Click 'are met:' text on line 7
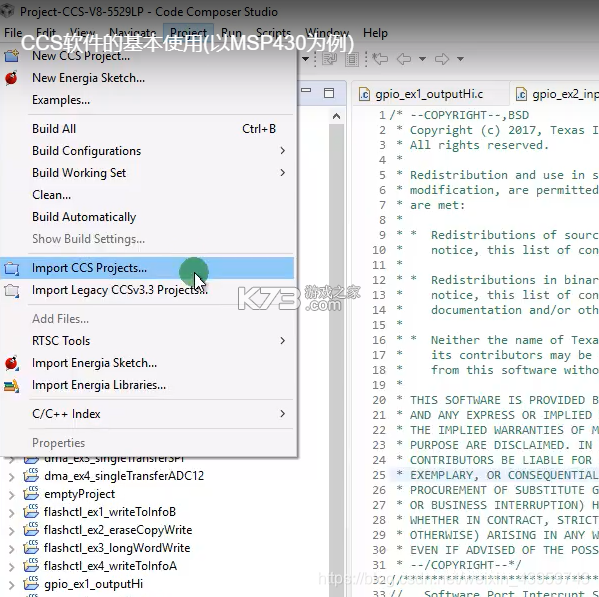The width and height of the screenshot is (599, 597). pyautogui.click(x=437, y=205)
